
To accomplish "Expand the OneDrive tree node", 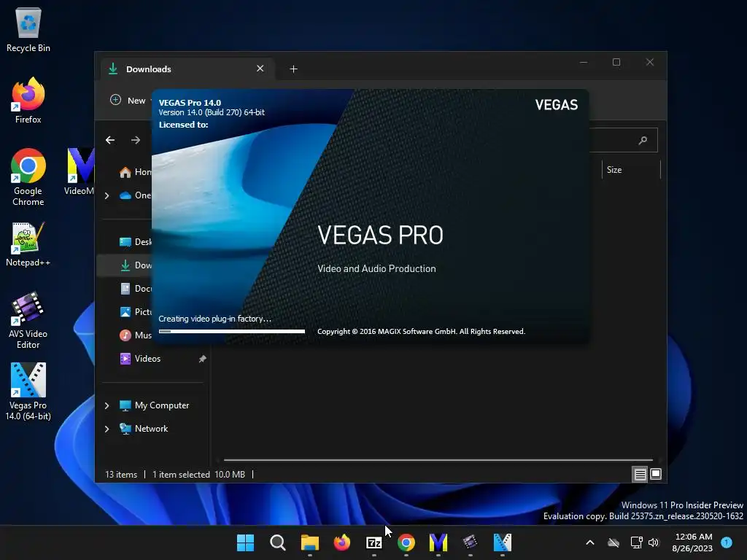I will point(107,195).
